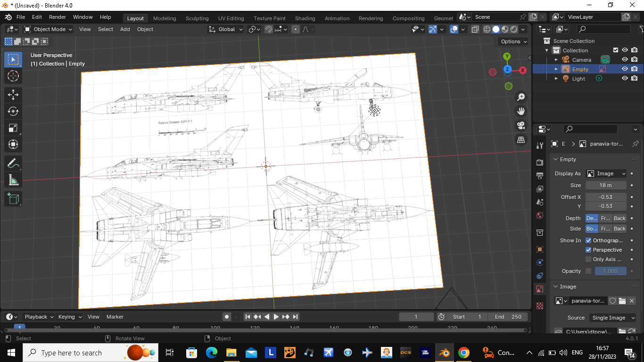Switch to Shading workspace tab
Image resolution: width=644 pixels, height=362 pixels.
(305, 18)
